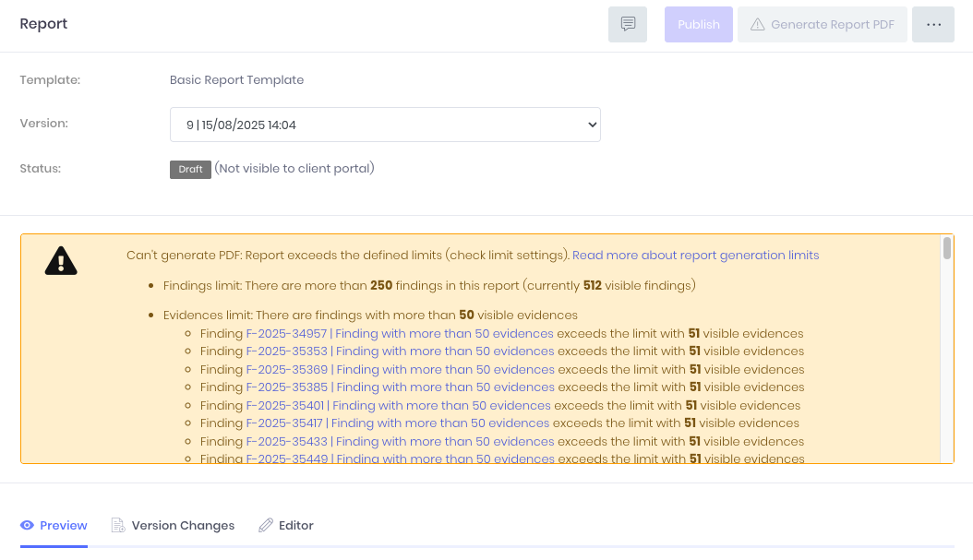Click the pencil icon beside Editor

[266, 525]
